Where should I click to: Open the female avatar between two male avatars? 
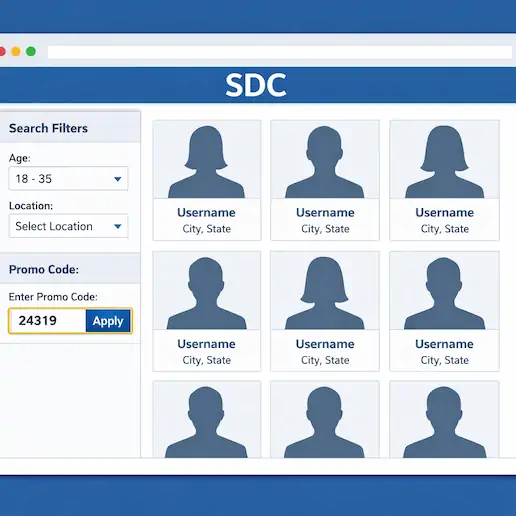(325, 293)
